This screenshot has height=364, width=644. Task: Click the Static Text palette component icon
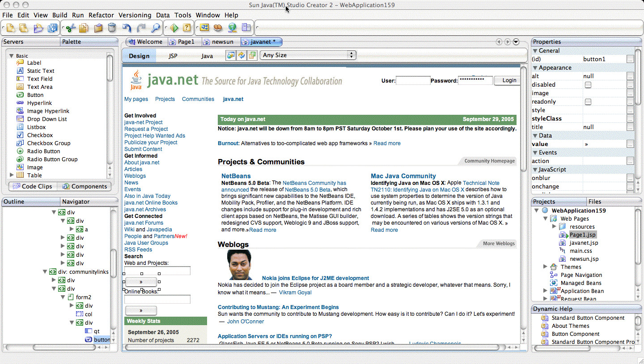point(20,71)
